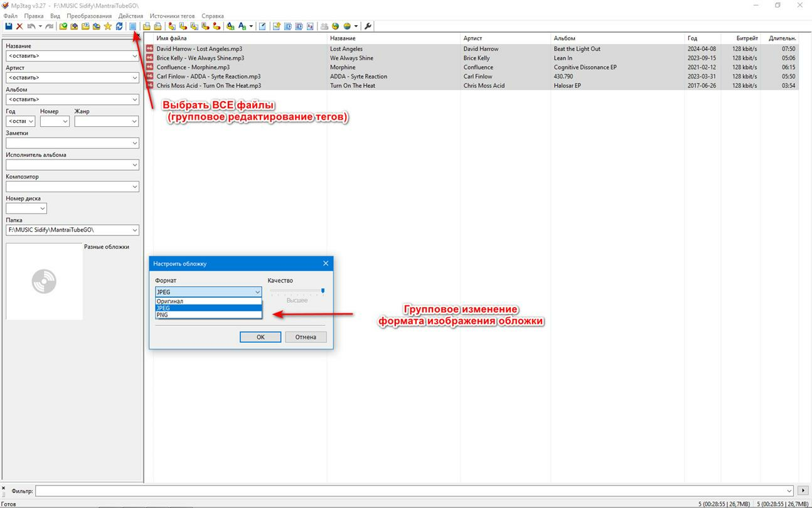
Task: Click the Заметки input field
Action: pos(72,143)
